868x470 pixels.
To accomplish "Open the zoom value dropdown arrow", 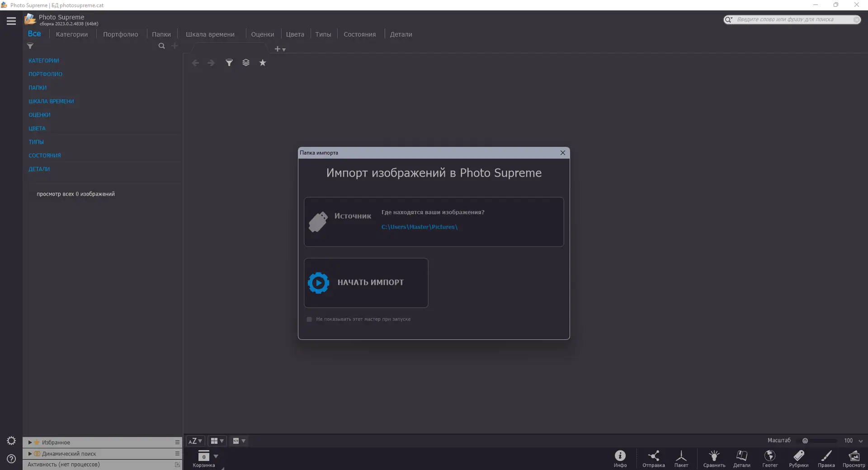I will [860, 441].
